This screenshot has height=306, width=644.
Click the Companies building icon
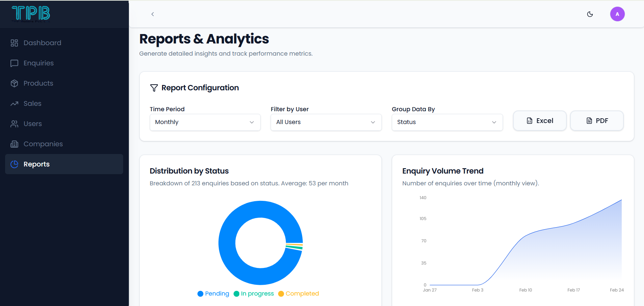click(x=14, y=144)
